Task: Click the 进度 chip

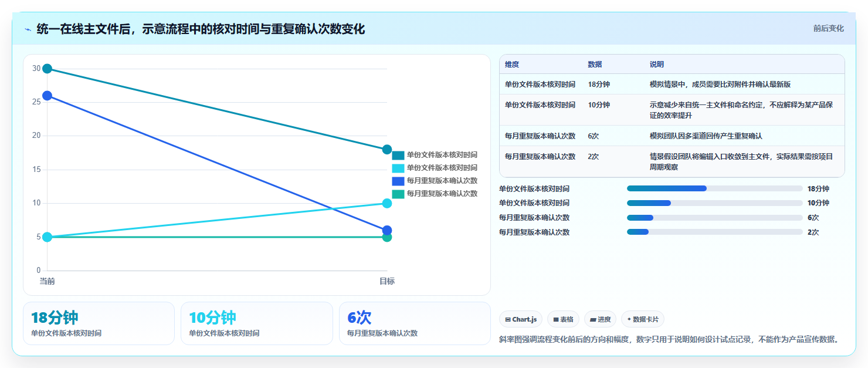Action: coord(600,319)
